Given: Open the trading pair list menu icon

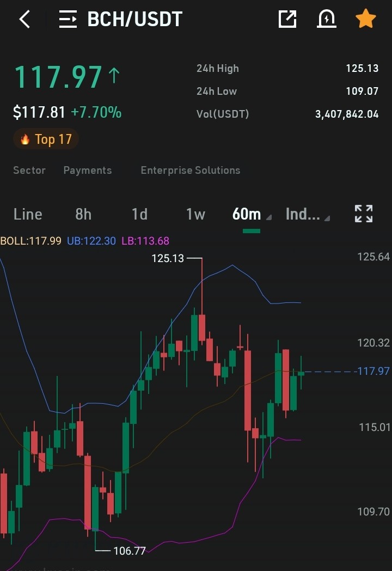Looking at the screenshot, I should pyautogui.click(x=68, y=19).
